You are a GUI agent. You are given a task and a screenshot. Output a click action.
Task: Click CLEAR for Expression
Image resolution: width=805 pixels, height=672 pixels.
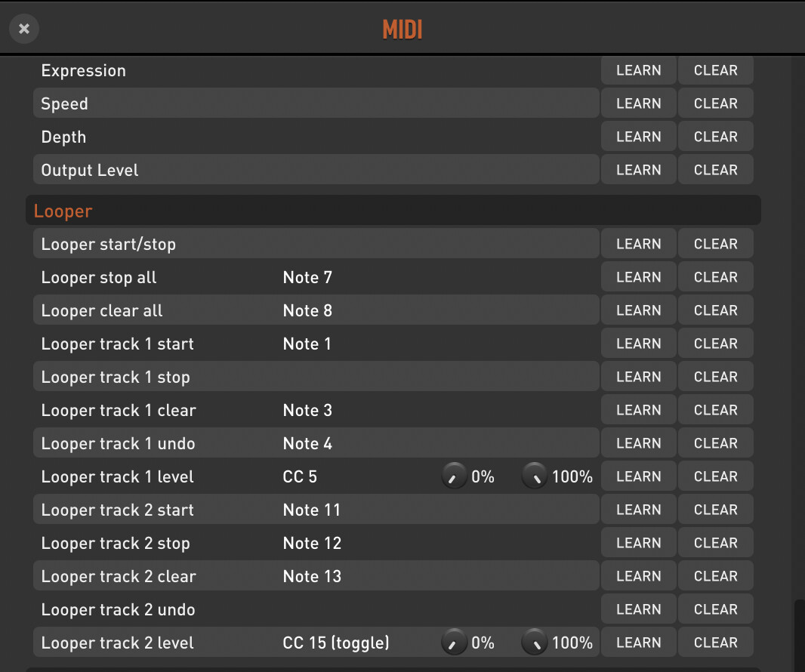point(716,70)
